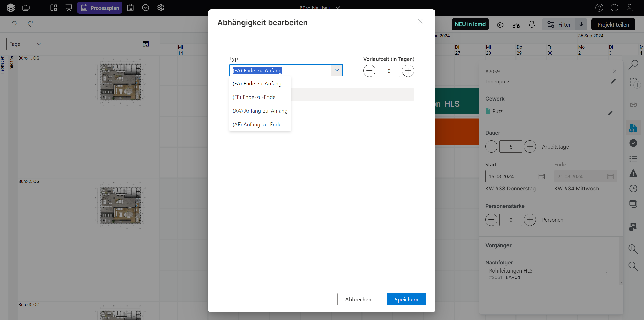Decrease Vorlaufzeit with minus button
Viewport: 644px width, 320px height.
(x=369, y=71)
